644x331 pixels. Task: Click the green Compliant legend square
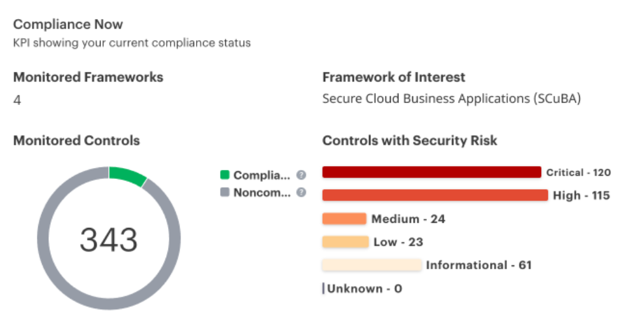tap(225, 175)
